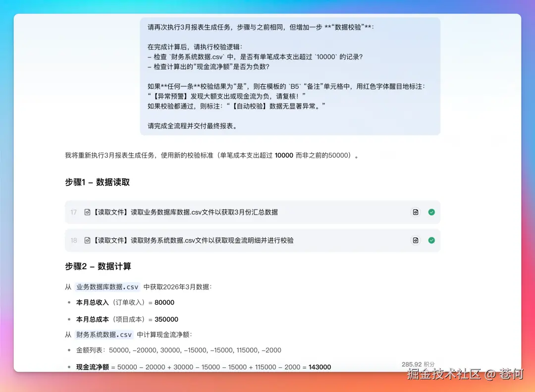Image resolution: width=535 pixels, height=392 pixels.
Task: Click the green success checkmark on step 18
Action: (431, 240)
